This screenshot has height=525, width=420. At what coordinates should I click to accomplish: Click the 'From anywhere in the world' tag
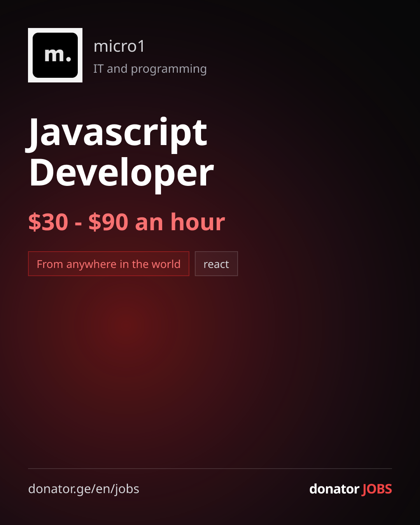click(x=108, y=264)
